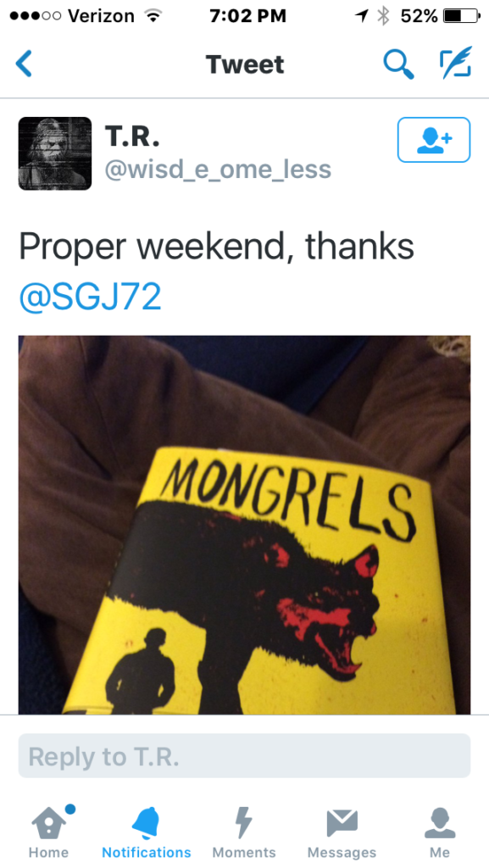Open the Notifications tab
This screenshot has width=489, height=868.
tap(147, 832)
